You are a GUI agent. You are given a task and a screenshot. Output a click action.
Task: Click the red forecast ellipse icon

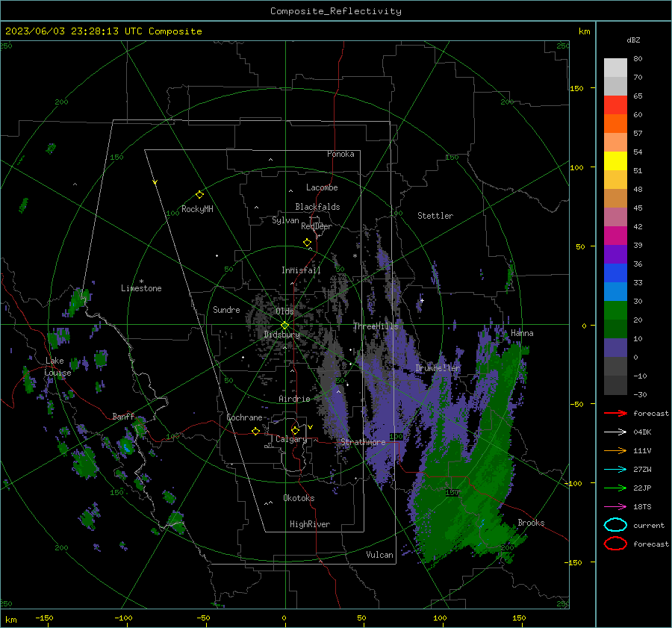click(615, 544)
